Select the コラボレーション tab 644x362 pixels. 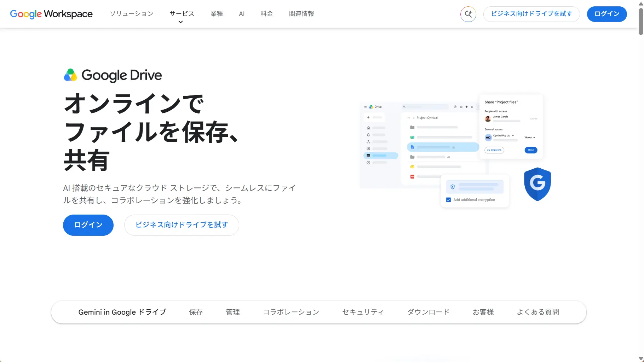[291, 312]
